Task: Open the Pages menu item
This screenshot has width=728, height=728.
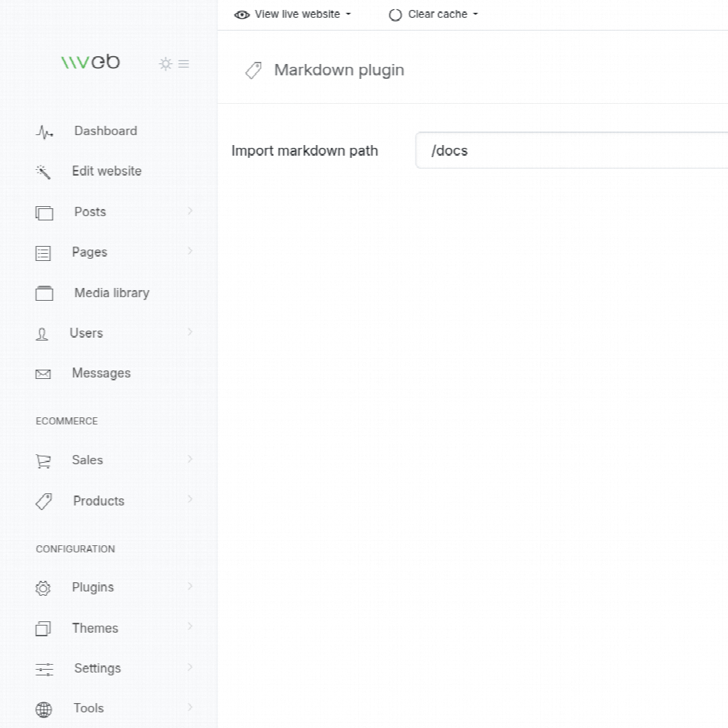Action: [x=90, y=252]
